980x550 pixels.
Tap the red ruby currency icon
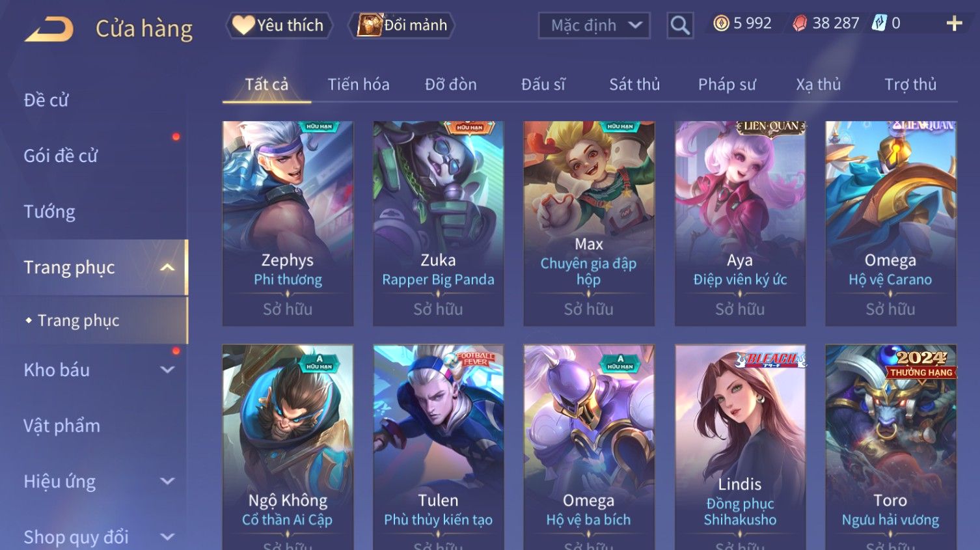[800, 24]
